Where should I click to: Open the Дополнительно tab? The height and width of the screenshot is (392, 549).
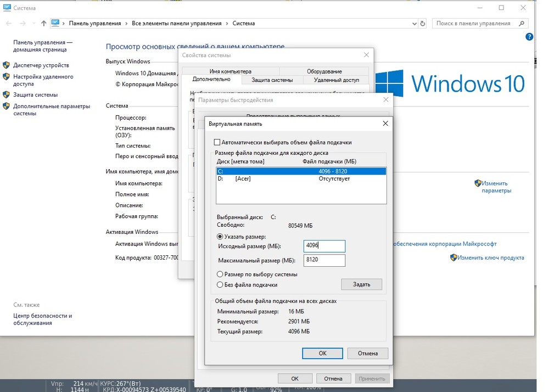[211, 79]
